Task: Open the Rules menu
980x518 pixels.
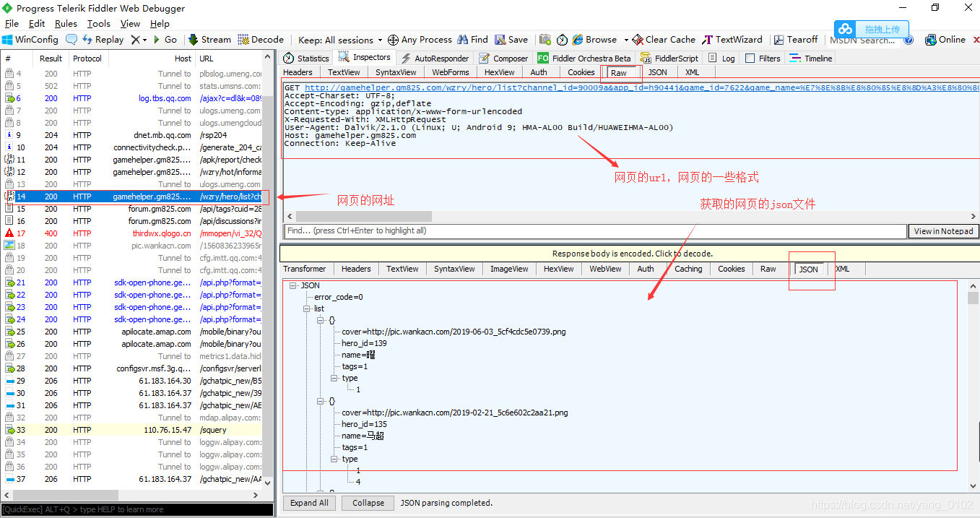Action: (x=66, y=24)
